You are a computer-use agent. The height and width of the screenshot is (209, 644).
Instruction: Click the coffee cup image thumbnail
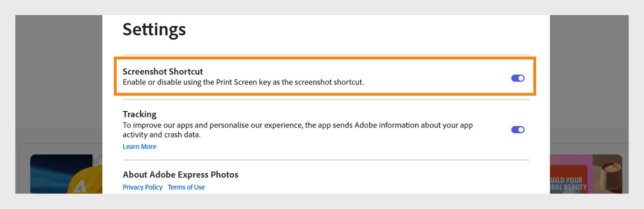(x=608, y=174)
